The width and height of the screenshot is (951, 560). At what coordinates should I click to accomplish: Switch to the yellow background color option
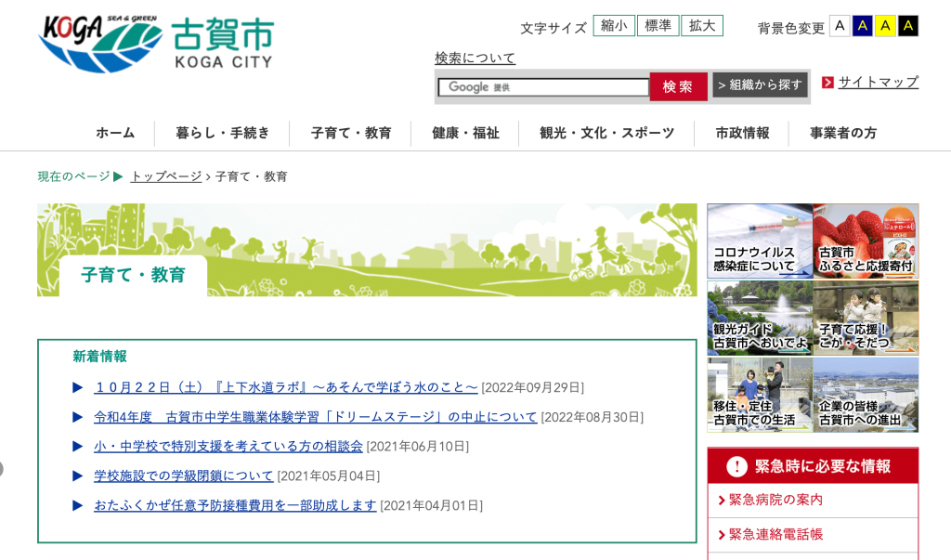click(x=885, y=26)
